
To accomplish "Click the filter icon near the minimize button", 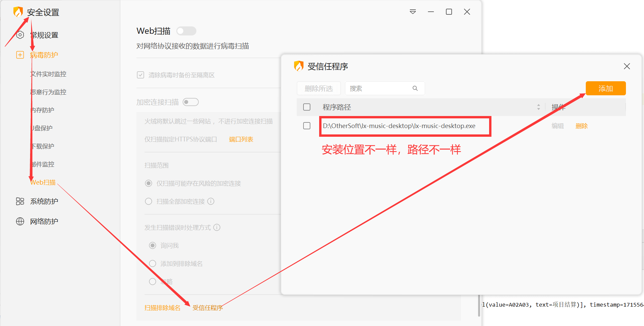I will [x=412, y=11].
